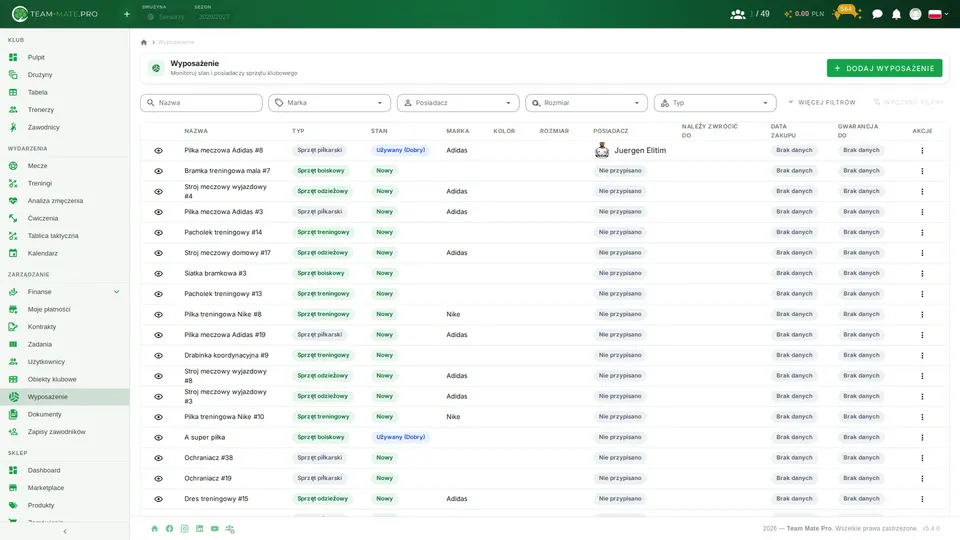Click the user avatar in top bar
This screenshot has height=540, width=960.
click(915, 14)
